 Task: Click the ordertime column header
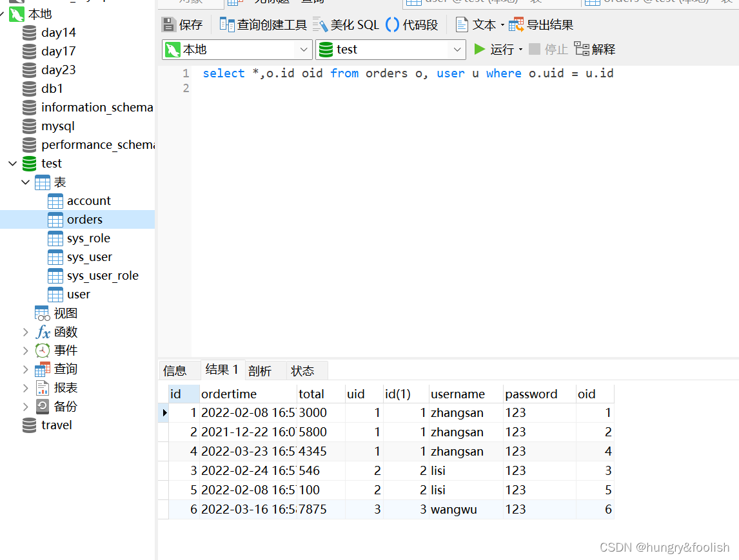point(248,394)
